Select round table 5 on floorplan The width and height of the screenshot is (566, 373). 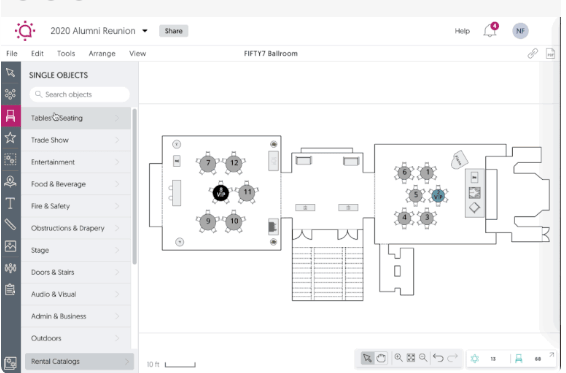coord(415,196)
